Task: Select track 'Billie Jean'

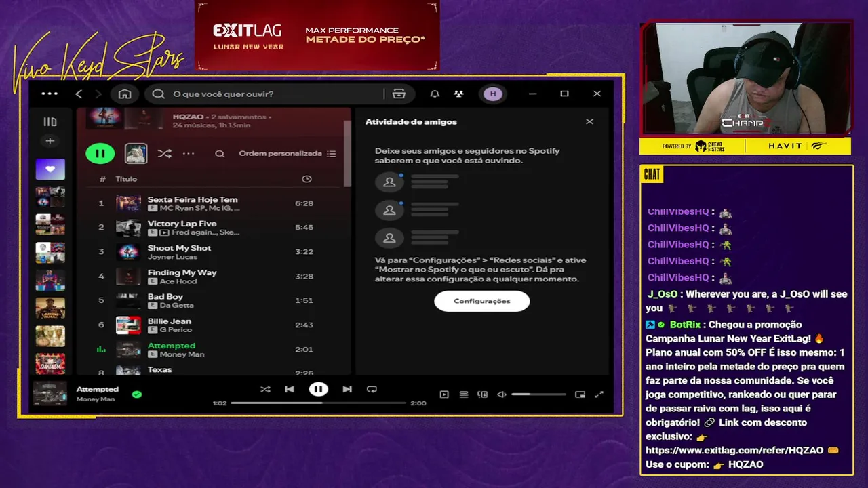Action: pos(213,325)
